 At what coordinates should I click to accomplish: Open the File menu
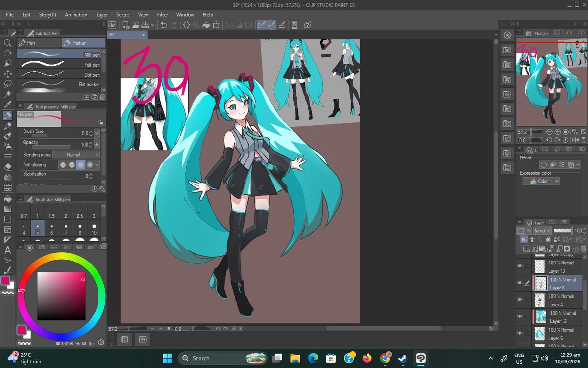coord(10,15)
